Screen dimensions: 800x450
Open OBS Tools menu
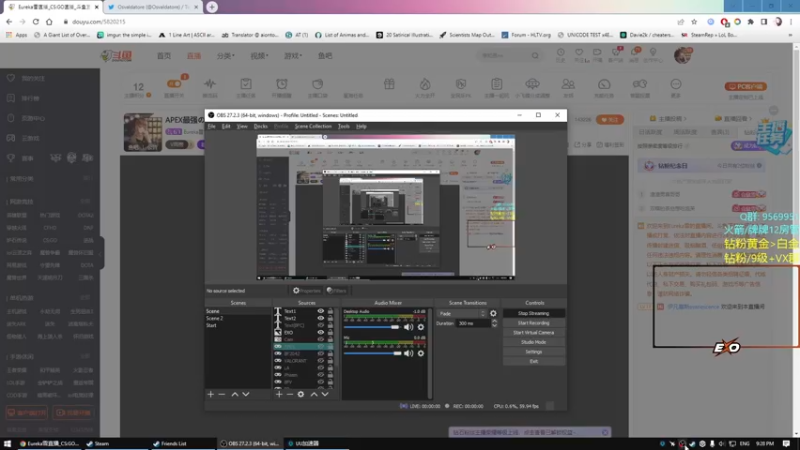pyautogui.click(x=344, y=126)
